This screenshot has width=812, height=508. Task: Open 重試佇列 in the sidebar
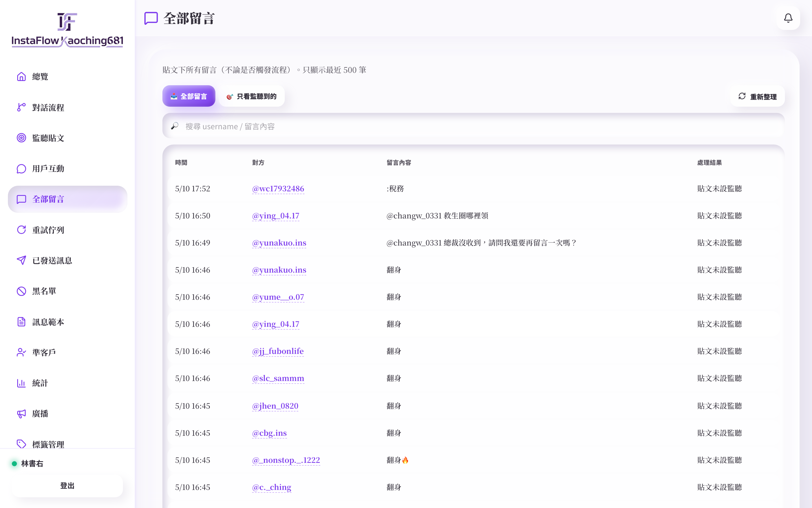pyautogui.click(x=67, y=230)
